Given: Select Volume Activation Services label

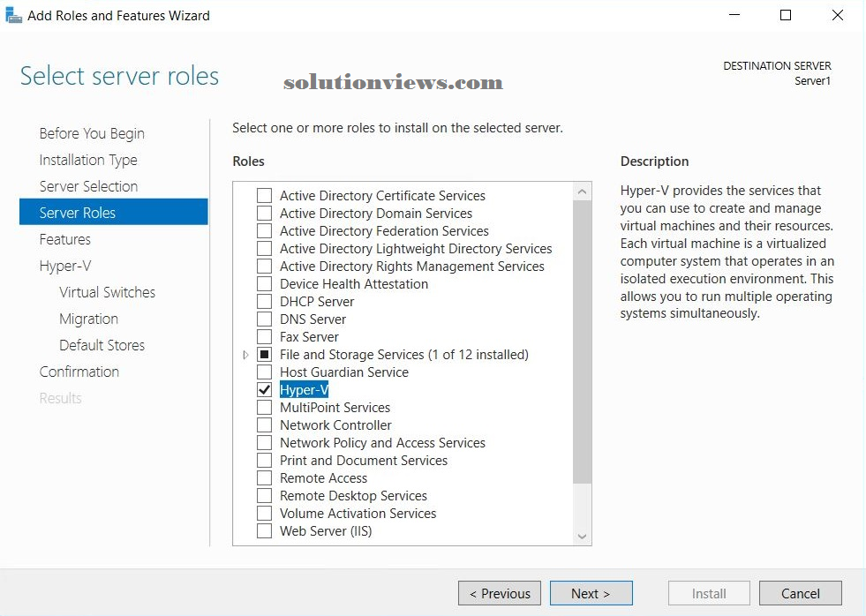Looking at the screenshot, I should point(358,514).
